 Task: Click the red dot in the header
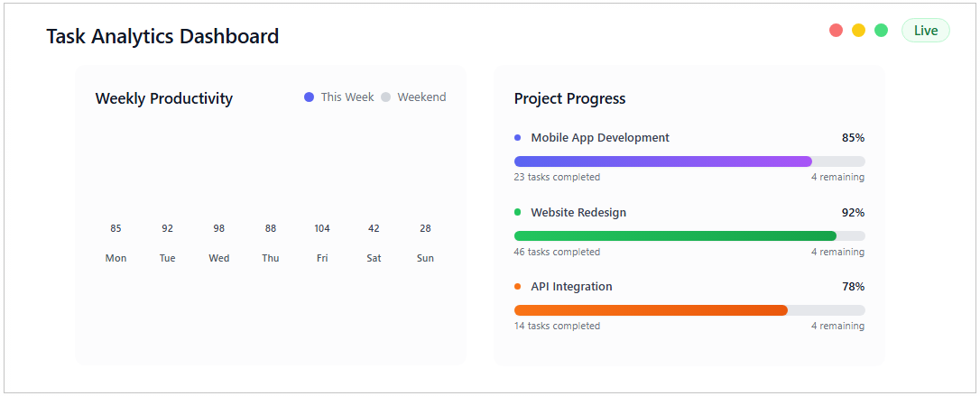click(x=836, y=31)
